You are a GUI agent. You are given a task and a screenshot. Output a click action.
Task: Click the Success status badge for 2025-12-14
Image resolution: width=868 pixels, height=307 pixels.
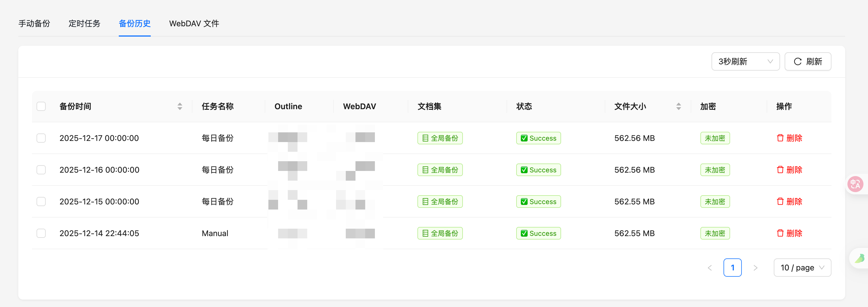pos(539,233)
